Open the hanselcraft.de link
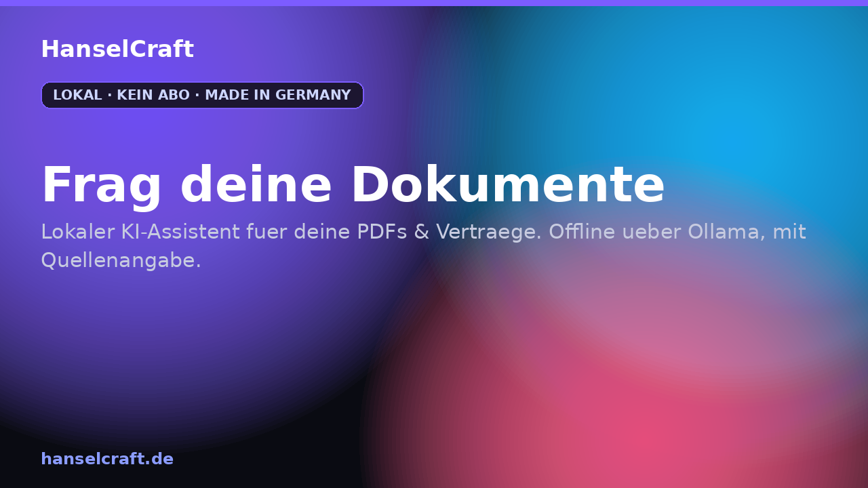This screenshot has height=488, width=868. click(x=107, y=459)
